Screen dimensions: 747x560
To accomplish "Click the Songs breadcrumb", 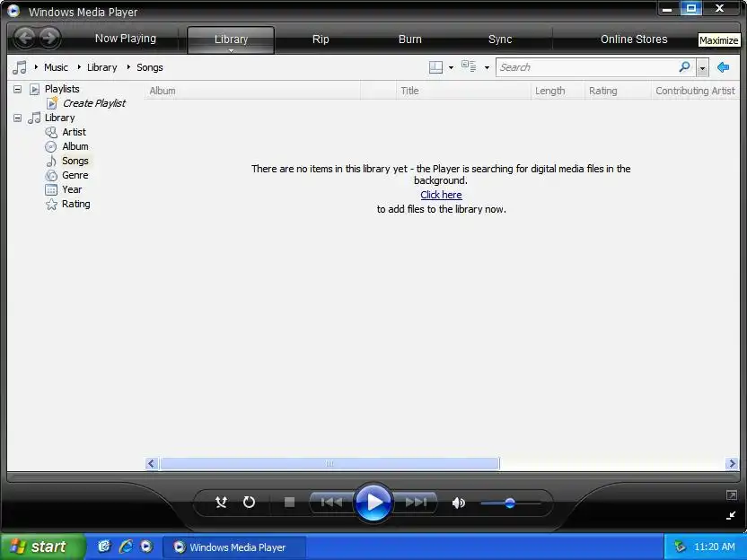I will [150, 67].
